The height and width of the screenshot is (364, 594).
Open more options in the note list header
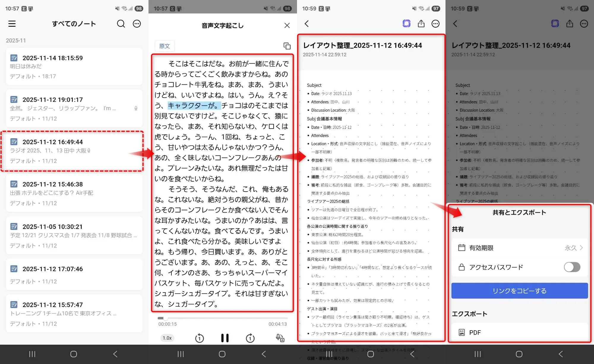click(x=137, y=24)
